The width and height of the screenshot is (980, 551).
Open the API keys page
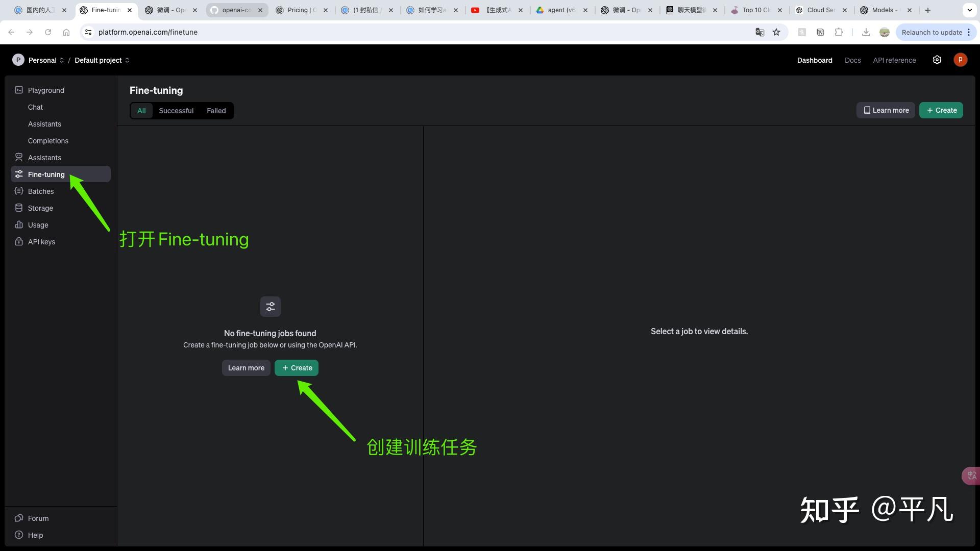coord(41,242)
